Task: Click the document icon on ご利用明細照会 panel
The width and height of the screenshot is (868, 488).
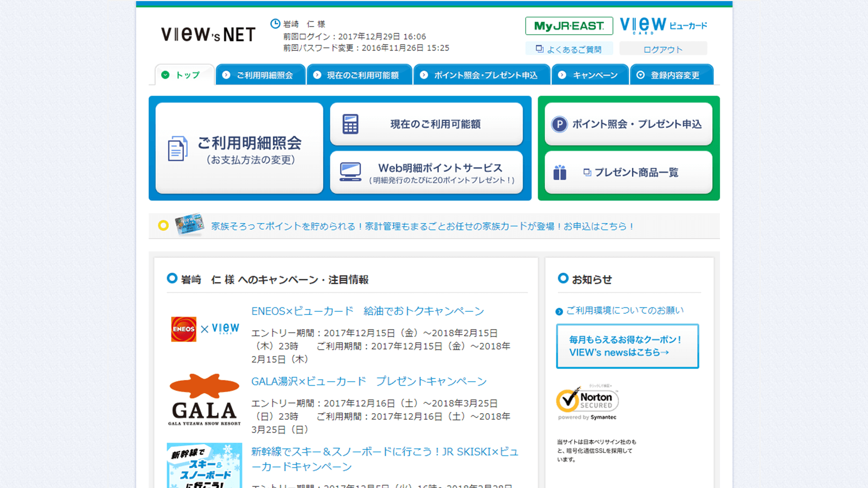Action: click(177, 145)
